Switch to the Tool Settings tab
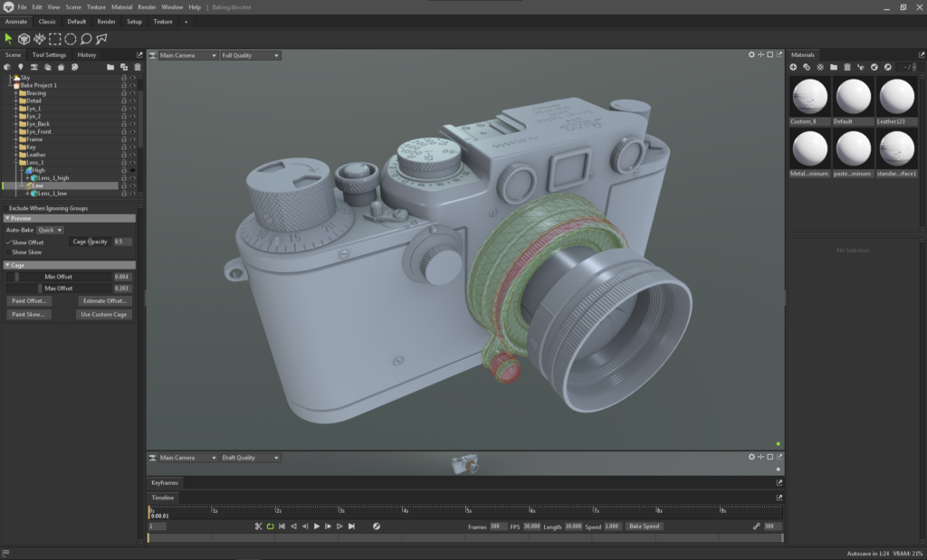 coord(50,55)
